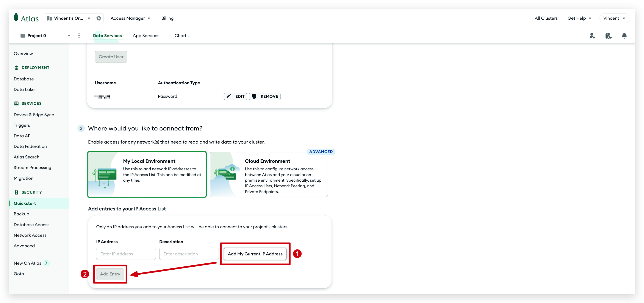644x303 pixels.
Task: Open Advanced in the sidebar
Action: coord(24,246)
